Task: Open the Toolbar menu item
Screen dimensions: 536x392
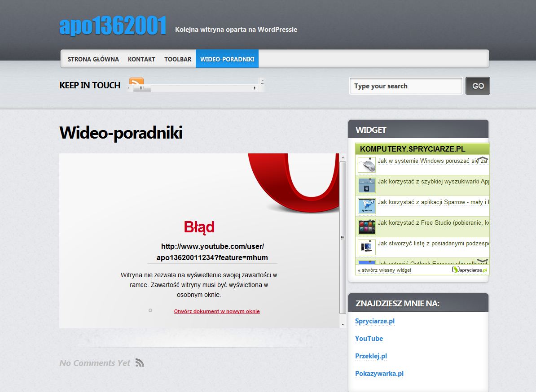Action: (x=178, y=59)
